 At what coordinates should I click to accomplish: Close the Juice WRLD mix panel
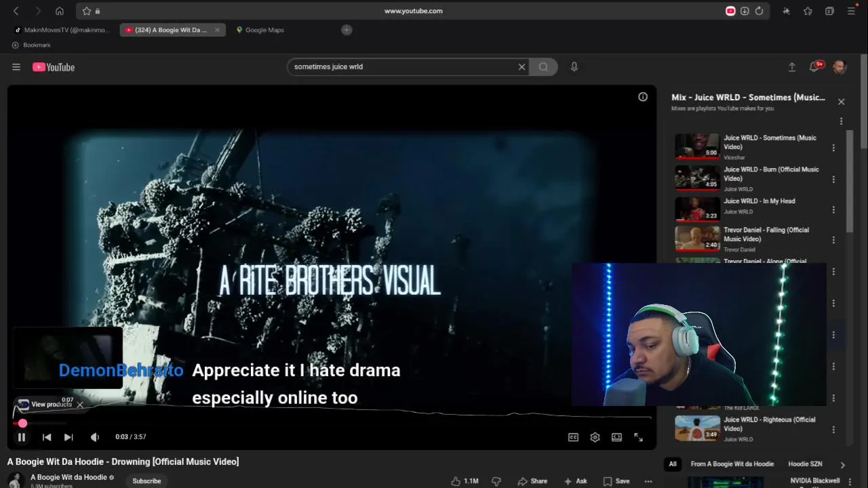pos(841,102)
